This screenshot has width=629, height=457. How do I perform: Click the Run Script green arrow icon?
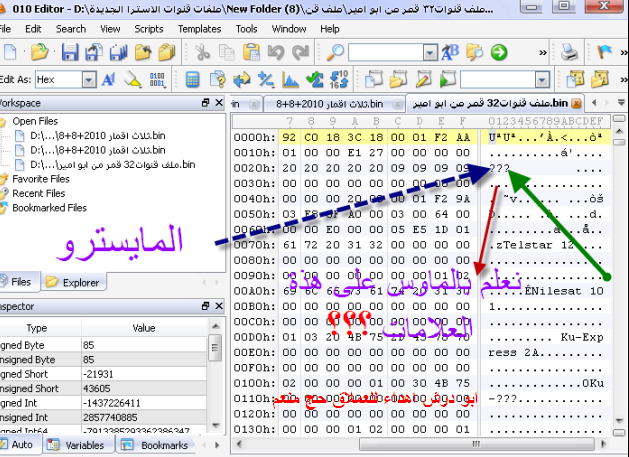pos(447,80)
